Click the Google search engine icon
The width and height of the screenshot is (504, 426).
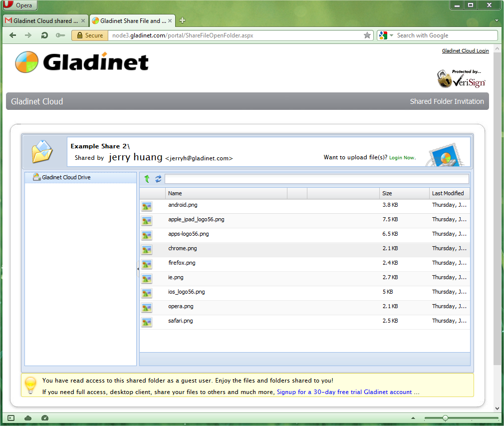tap(383, 35)
